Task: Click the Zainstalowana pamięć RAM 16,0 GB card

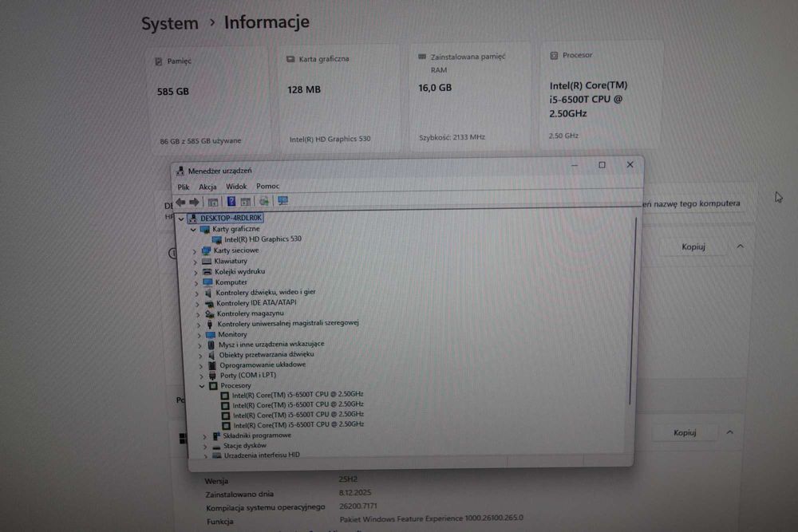Action: [470, 97]
